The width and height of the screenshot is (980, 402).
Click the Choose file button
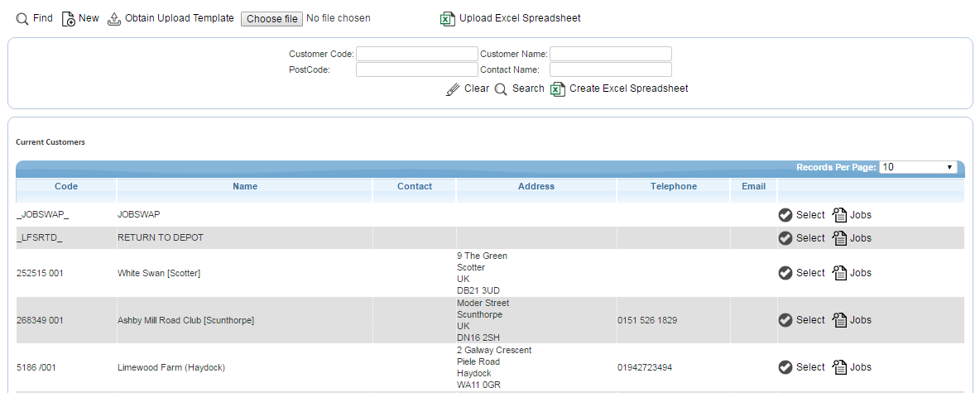pos(271,19)
